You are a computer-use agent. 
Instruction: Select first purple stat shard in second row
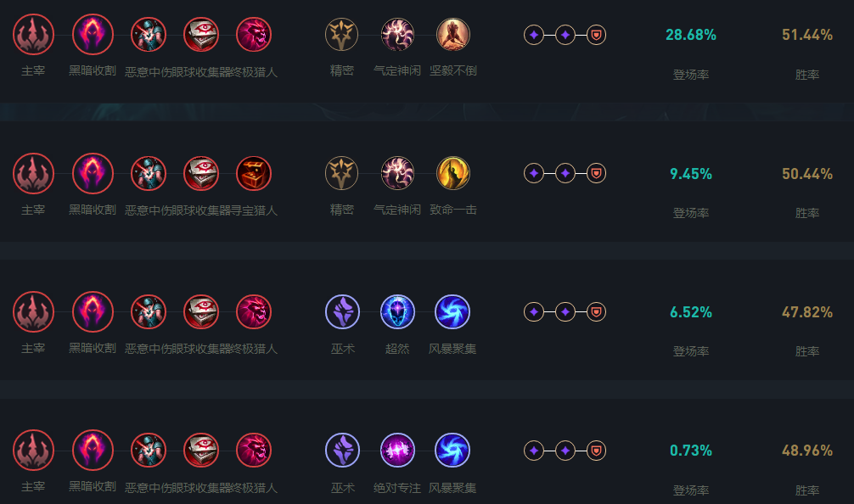(x=534, y=173)
